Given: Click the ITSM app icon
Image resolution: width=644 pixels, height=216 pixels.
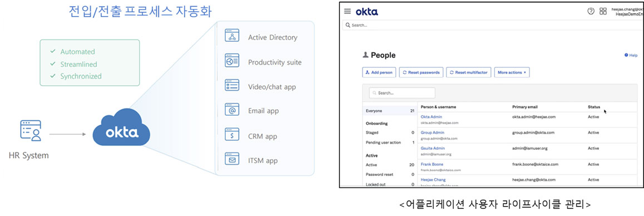Looking at the screenshot, I should coord(232,159).
